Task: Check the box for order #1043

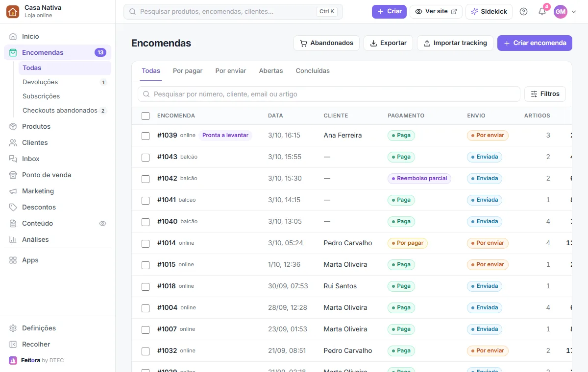Action: (146, 157)
